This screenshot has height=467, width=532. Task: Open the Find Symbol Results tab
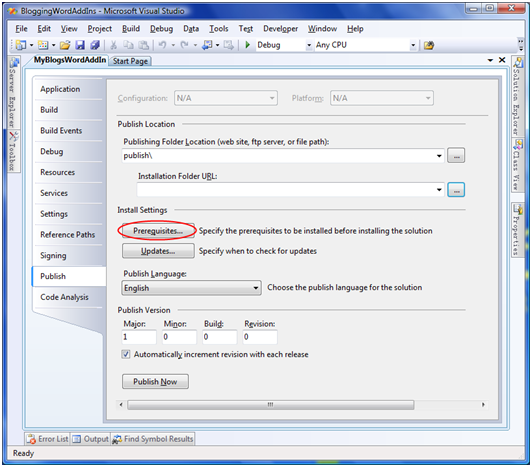tap(153, 439)
